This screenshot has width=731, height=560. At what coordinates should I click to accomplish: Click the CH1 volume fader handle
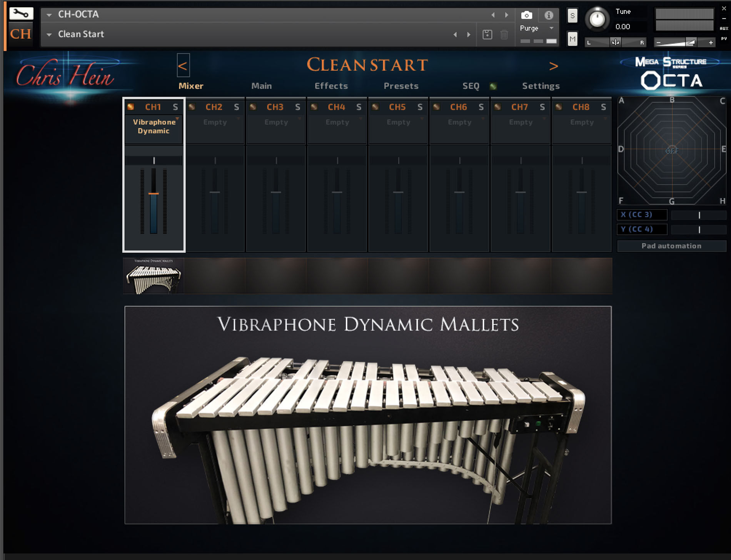[x=154, y=193]
